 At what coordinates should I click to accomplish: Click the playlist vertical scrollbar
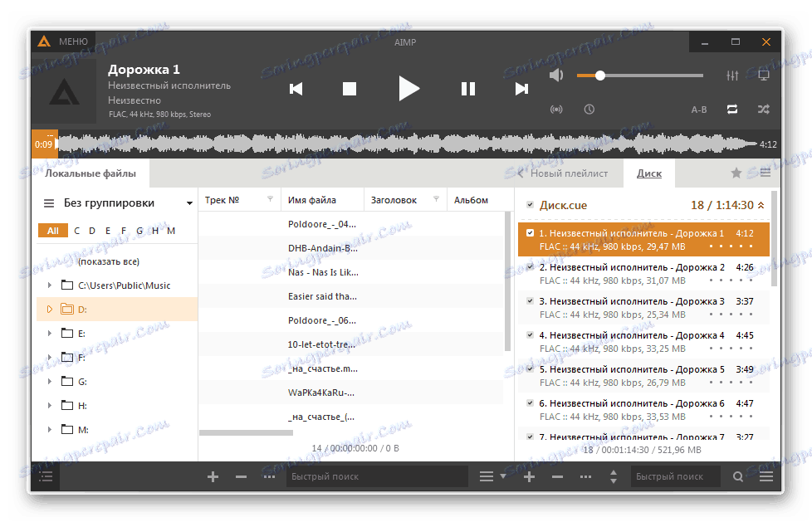click(x=774, y=238)
